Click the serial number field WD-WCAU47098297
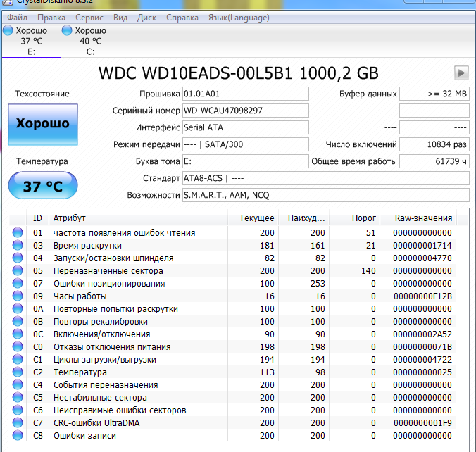The image size is (476, 452). click(x=245, y=111)
